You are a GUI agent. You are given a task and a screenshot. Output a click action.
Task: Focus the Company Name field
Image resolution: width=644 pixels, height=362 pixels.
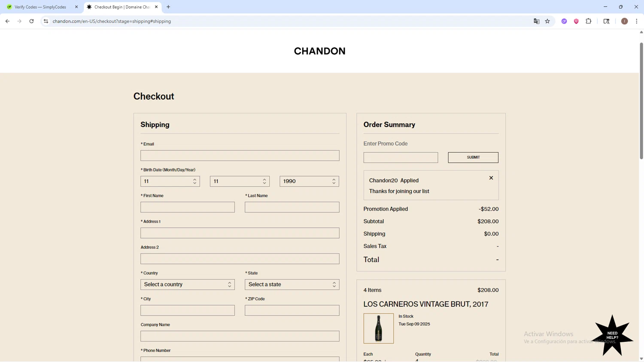[x=240, y=336]
